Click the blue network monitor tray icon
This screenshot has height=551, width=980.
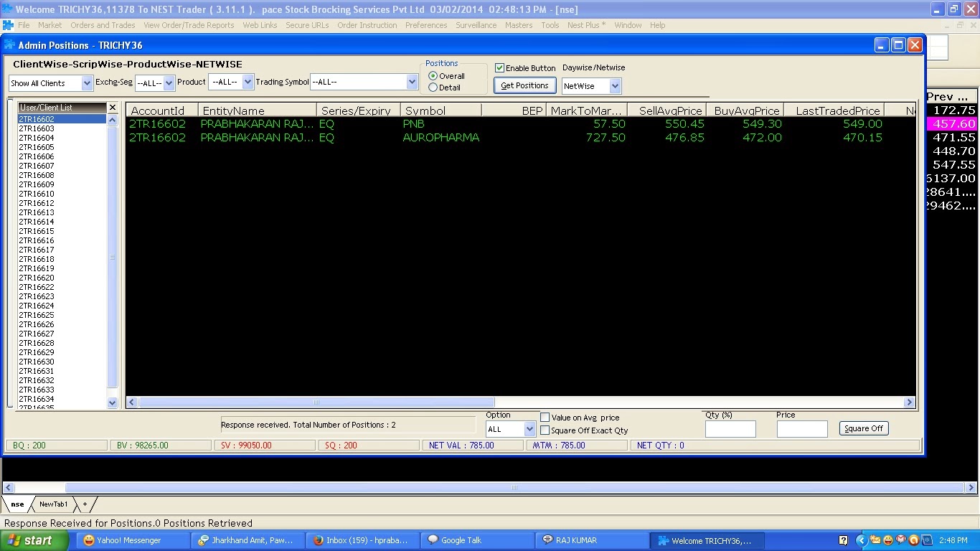926,540
